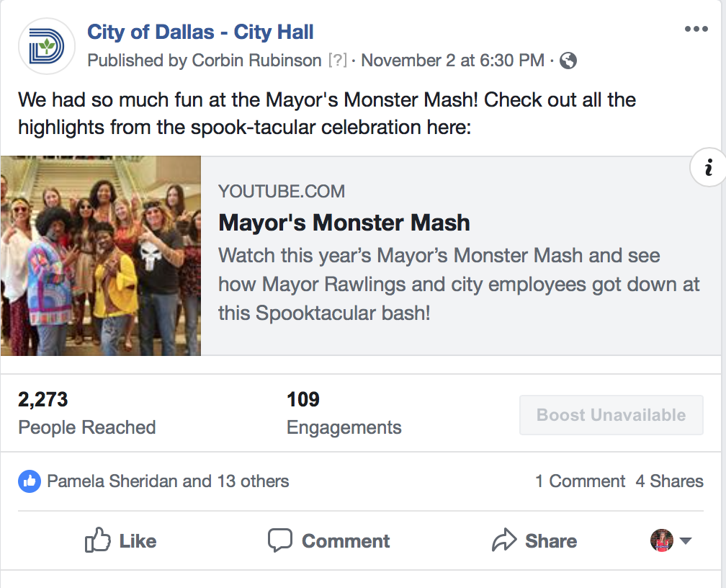Click the blue thumbs-up reaction icon
The image size is (726, 588).
(x=29, y=481)
